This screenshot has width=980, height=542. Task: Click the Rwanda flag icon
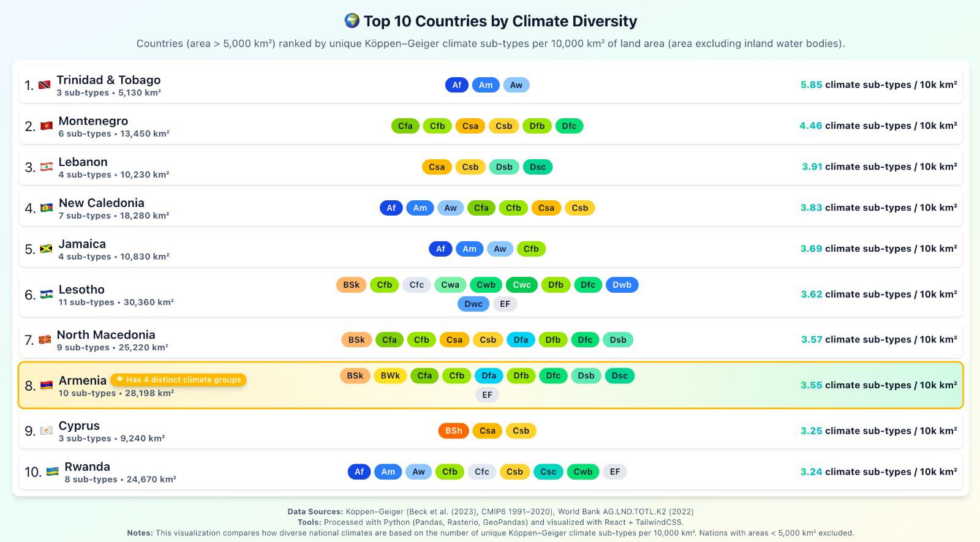(53, 472)
